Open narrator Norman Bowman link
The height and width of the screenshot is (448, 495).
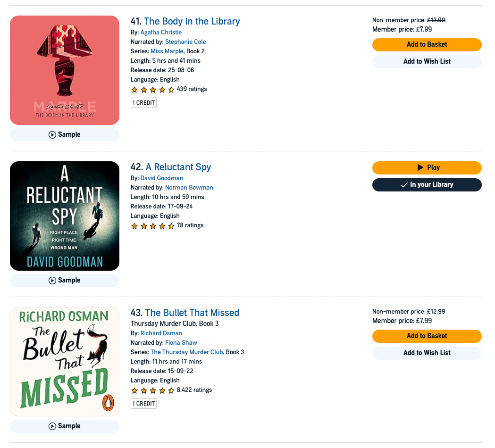pos(189,188)
